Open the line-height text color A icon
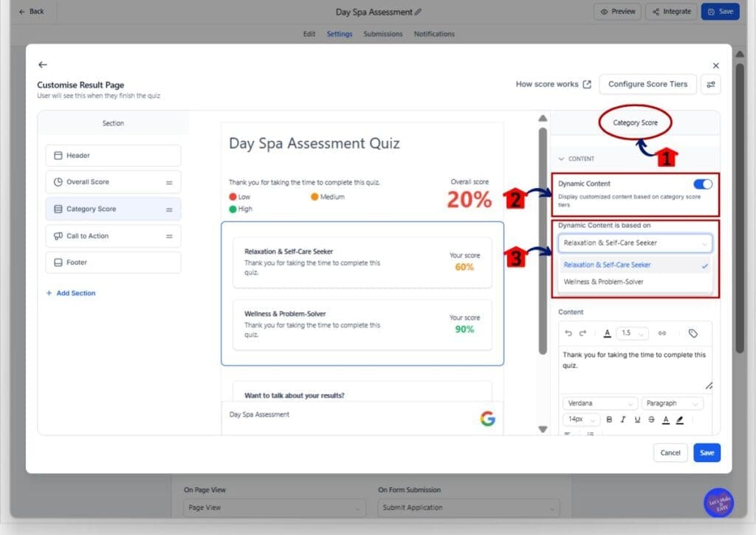The width and height of the screenshot is (756, 535). coord(607,333)
